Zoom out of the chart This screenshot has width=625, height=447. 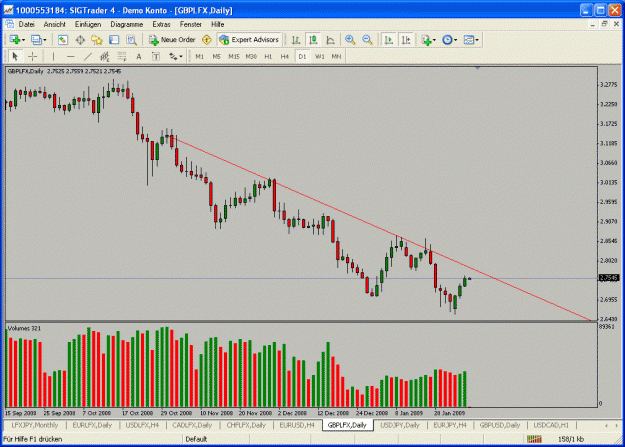[x=367, y=40]
